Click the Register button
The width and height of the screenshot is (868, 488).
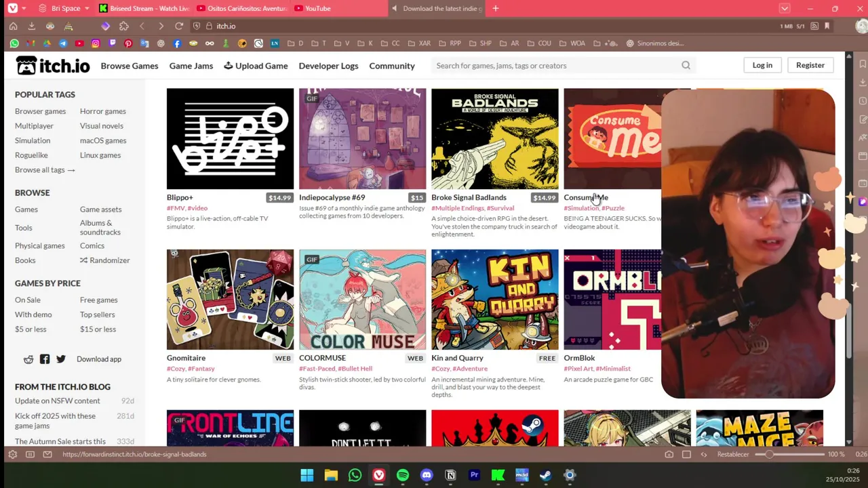tap(810, 65)
